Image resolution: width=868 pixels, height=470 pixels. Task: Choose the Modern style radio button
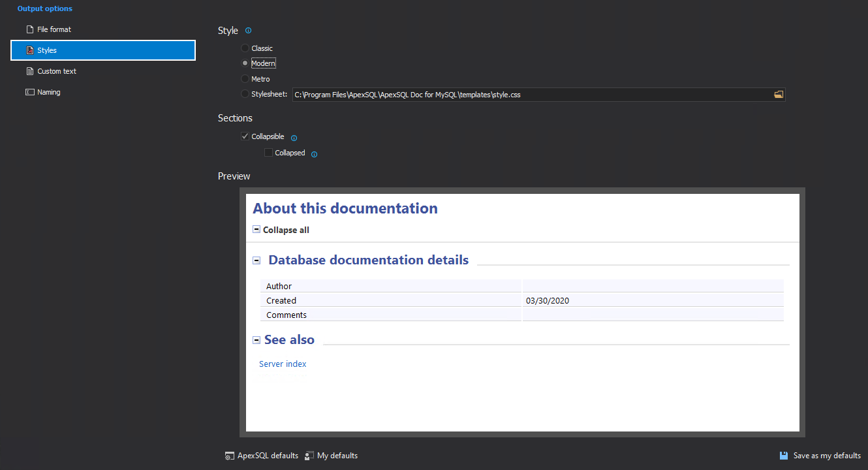click(245, 63)
